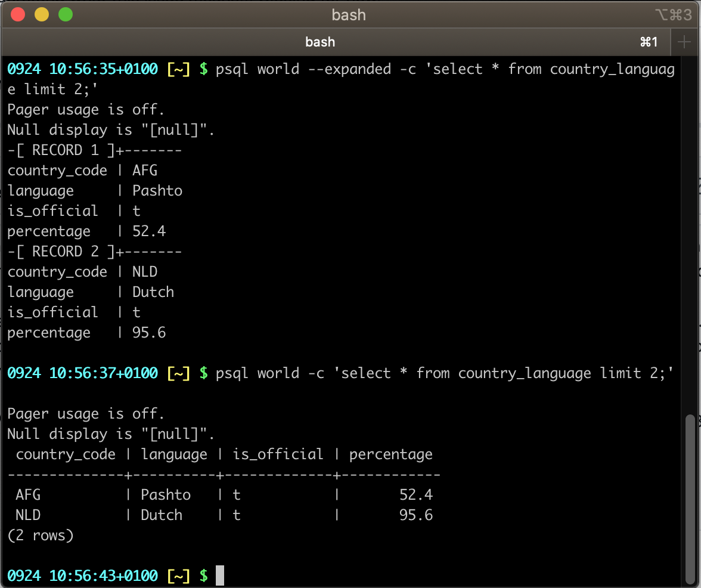This screenshot has height=588, width=701.
Task: Click 52.4 cell in the table output
Action: [416, 495]
